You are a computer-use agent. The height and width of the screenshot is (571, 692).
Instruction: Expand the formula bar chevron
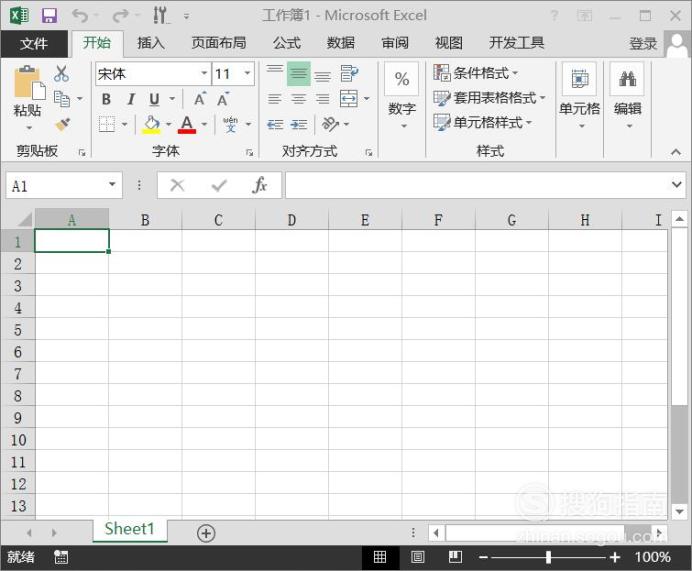[x=677, y=184]
